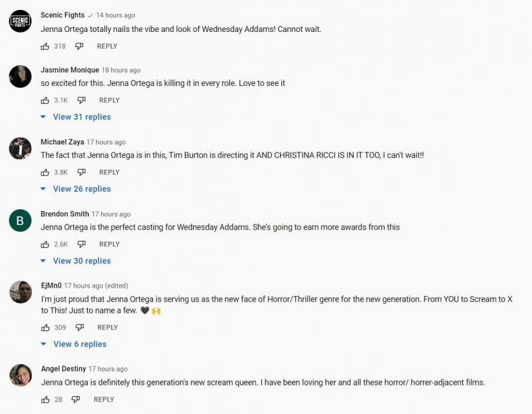Reply to the Scenic Fights comment

pyautogui.click(x=107, y=47)
